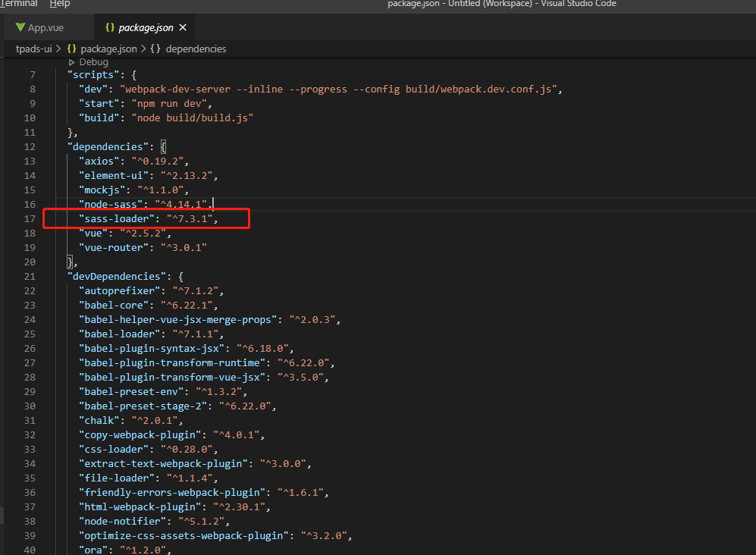Click the "babel-helper-vue-jsx-merge-props" key
Image resolution: width=756 pixels, height=555 pixels.
(x=178, y=320)
